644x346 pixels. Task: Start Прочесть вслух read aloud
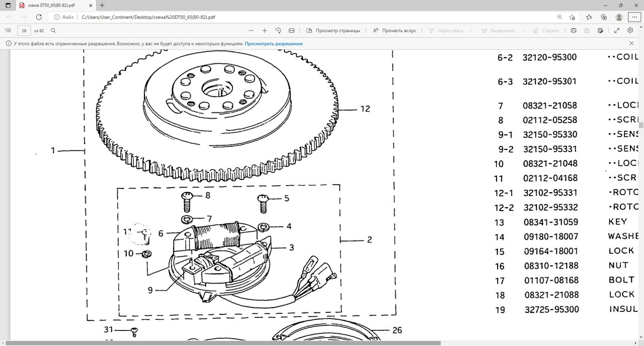tap(394, 31)
